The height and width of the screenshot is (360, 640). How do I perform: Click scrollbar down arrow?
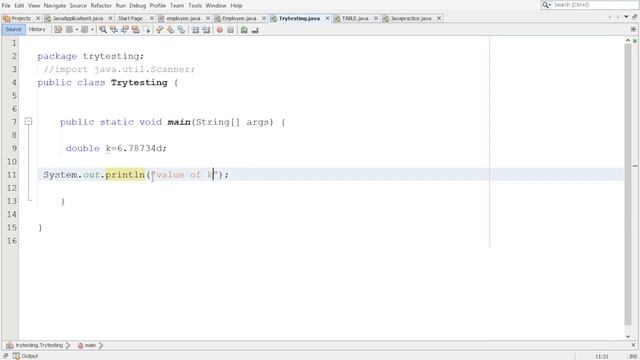tap(628, 336)
